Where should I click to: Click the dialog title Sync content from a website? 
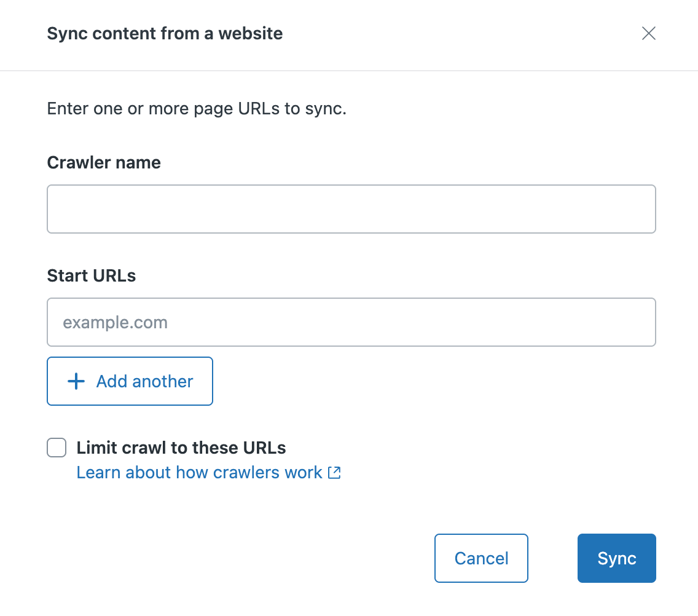point(165,33)
